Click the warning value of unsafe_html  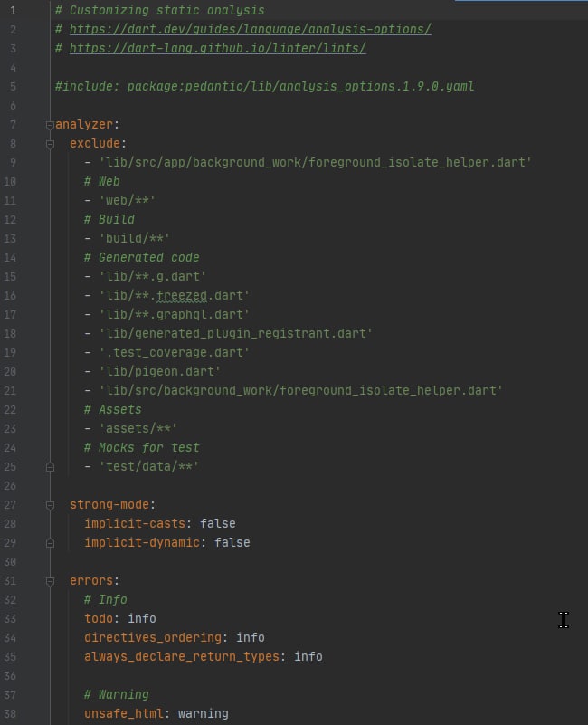point(203,713)
